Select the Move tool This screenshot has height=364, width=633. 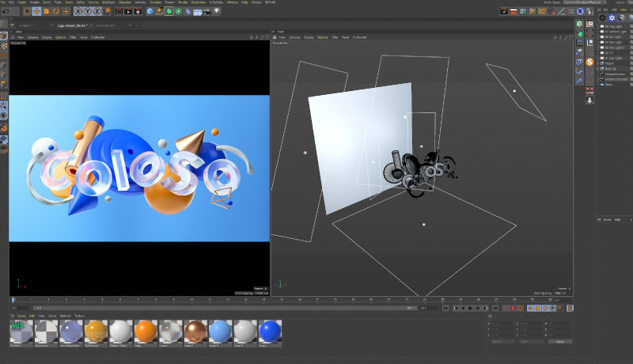[x=36, y=11]
